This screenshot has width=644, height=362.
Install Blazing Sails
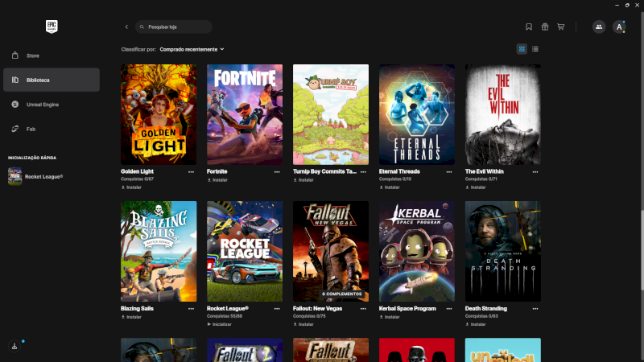click(131, 317)
